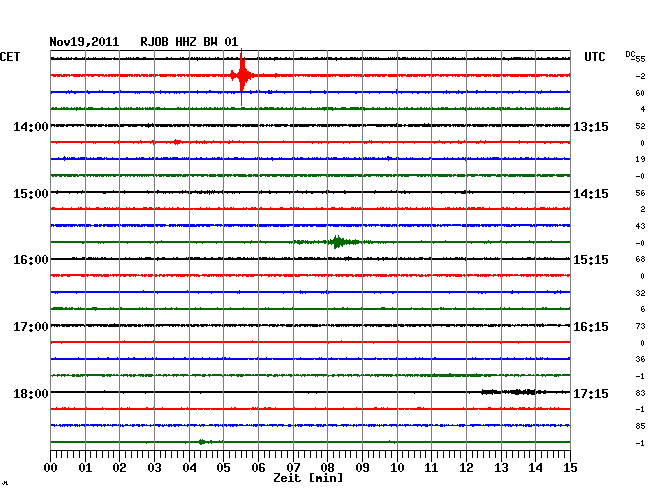
Task: Select the 17:00 CET time label
Action: tap(31, 327)
